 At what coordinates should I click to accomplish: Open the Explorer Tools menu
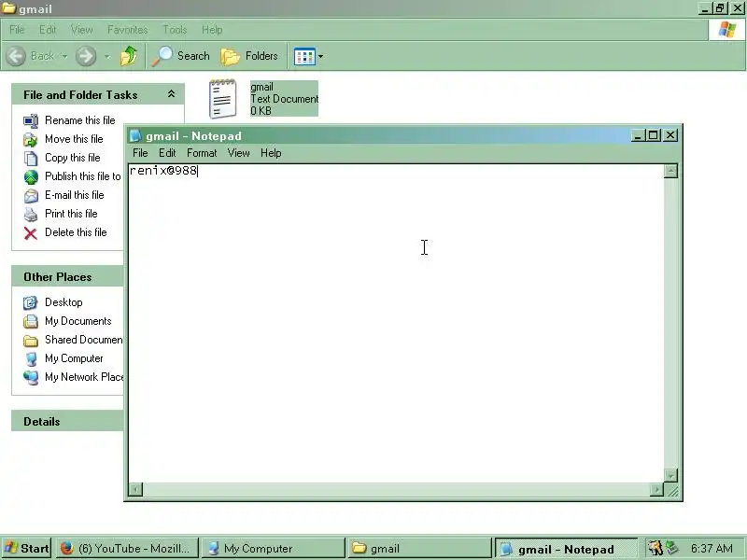(x=175, y=30)
